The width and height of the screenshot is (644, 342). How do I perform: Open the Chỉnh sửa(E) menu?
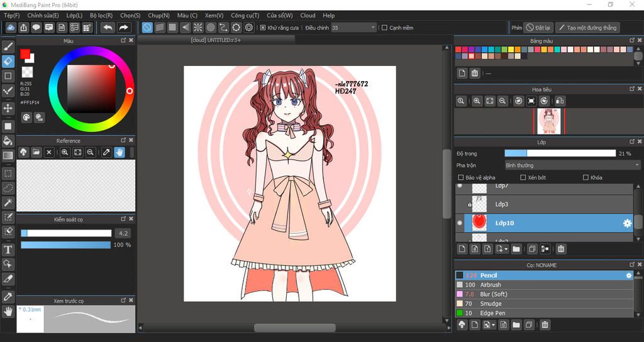click(43, 15)
